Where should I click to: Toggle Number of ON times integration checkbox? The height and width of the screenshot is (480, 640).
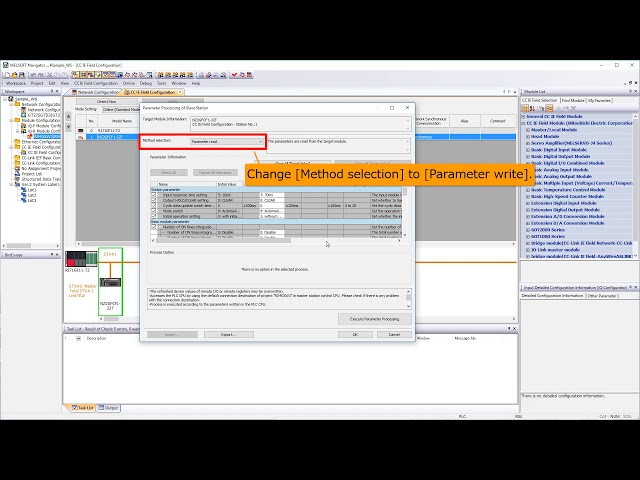[154, 227]
